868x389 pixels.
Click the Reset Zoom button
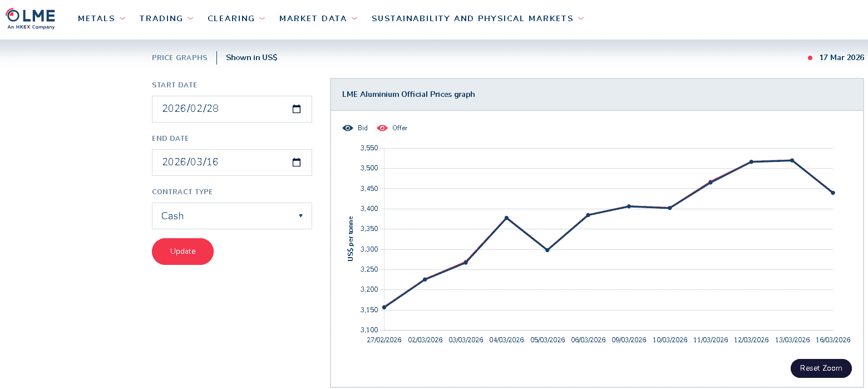pyautogui.click(x=821, y=368)
